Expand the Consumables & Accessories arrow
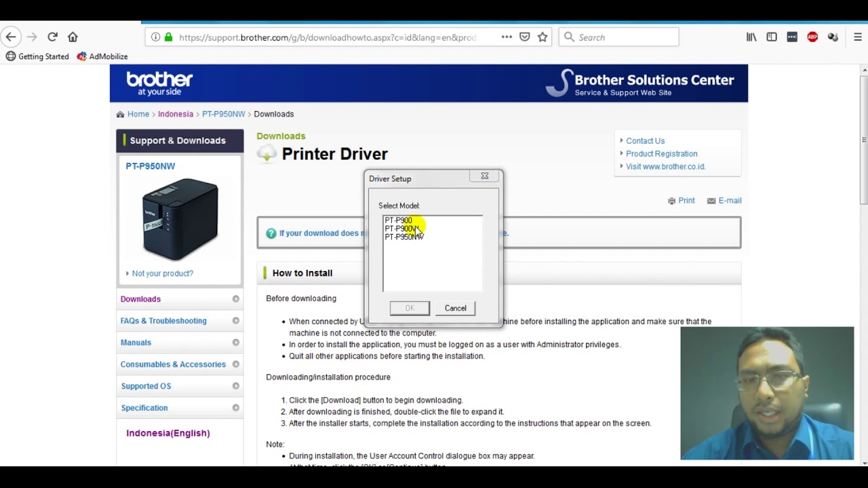The height and width of the screenshot is (488, 868). (235, 364)
